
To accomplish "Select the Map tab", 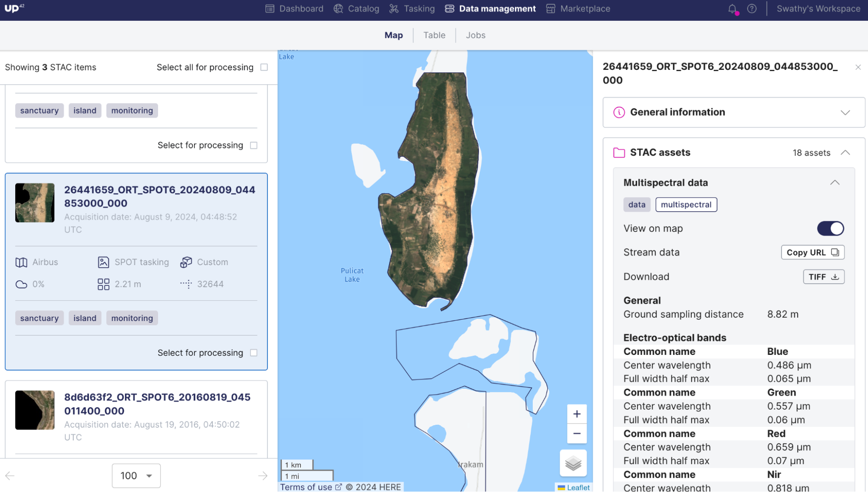I will pyautogui.click(x=393, y=35).
